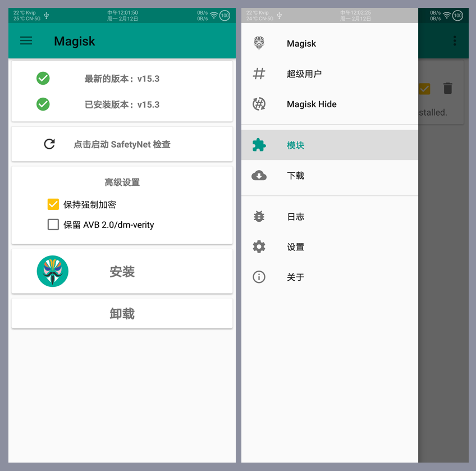Toggle the yellow module checkbox

424,88
